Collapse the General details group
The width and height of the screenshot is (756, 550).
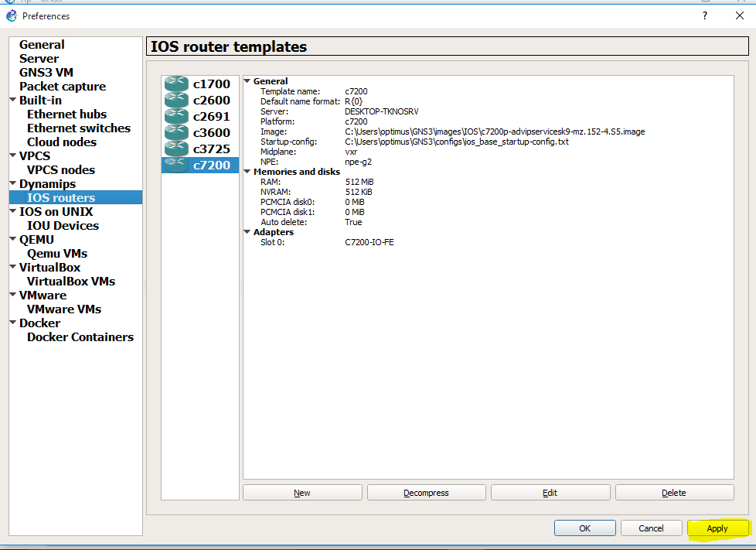247,81
